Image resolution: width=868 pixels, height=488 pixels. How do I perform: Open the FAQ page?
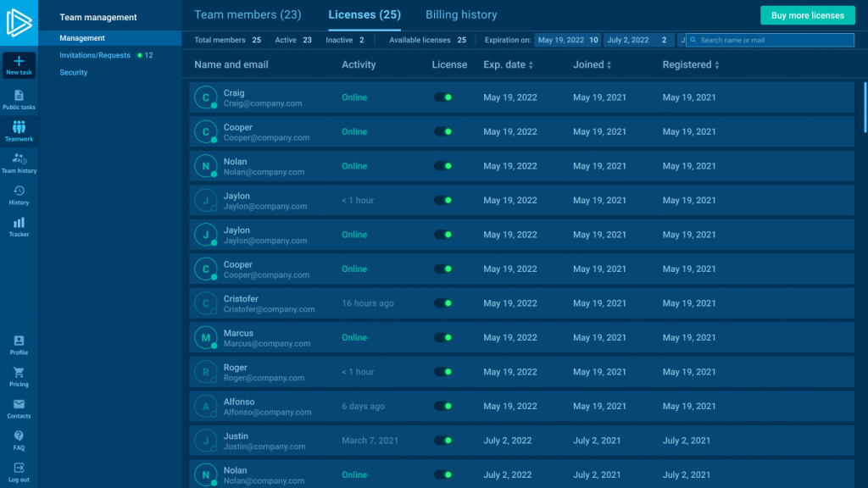pos(19,441)
